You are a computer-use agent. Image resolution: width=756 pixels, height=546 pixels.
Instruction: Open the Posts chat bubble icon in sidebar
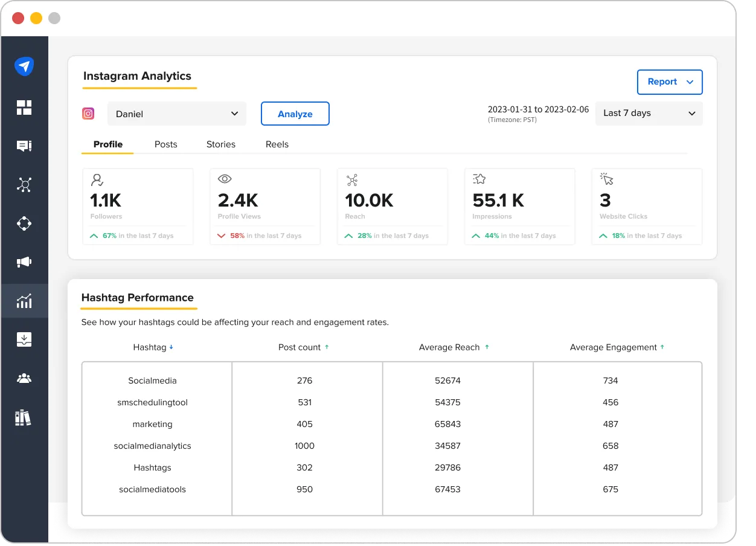[x=24, y=146]
